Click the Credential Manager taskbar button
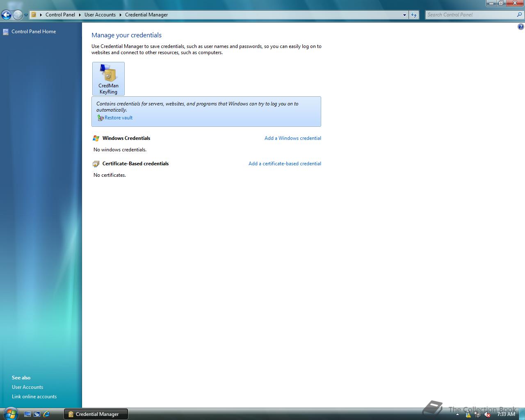The height and width of the screenshot is (420, 525). 96,414
